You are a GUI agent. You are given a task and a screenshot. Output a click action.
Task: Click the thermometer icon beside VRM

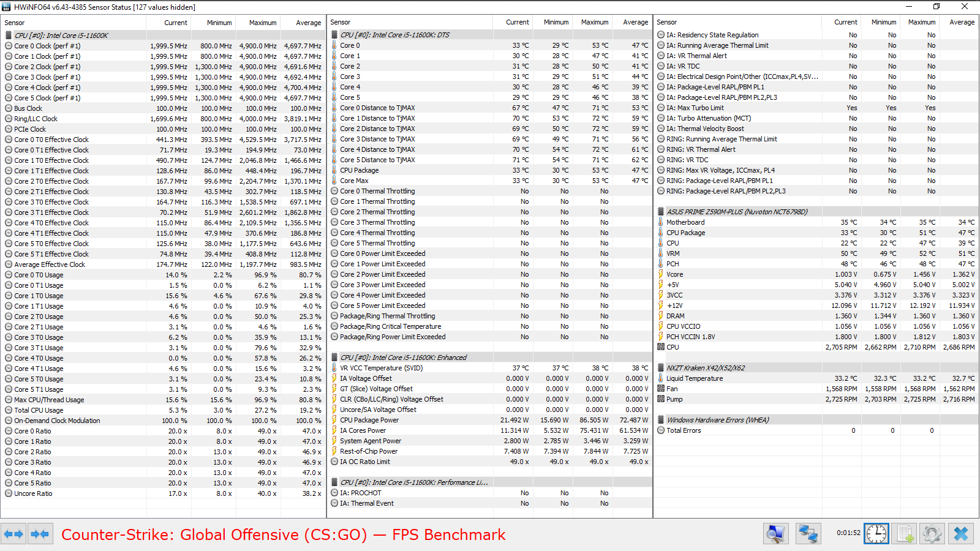661,253
